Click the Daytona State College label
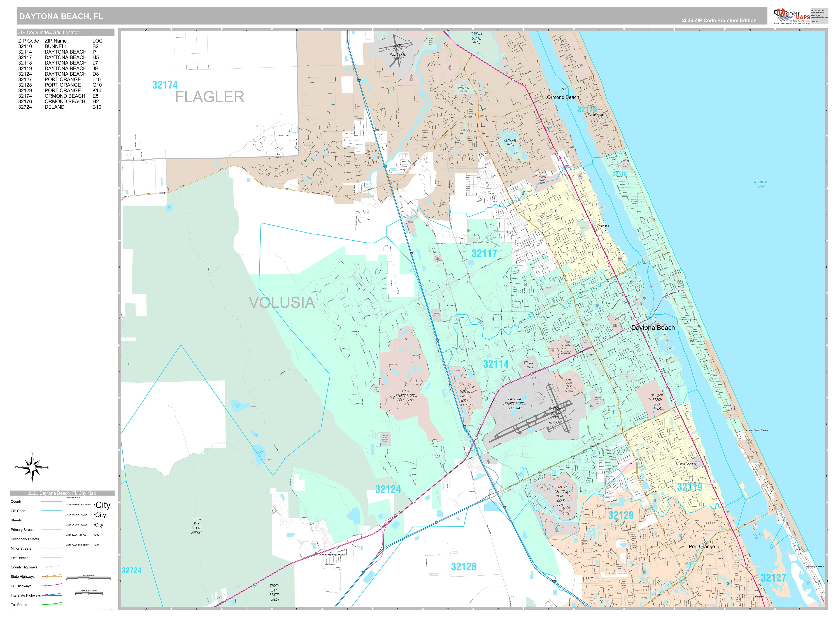The image size is (840, 618). point(565,349)
